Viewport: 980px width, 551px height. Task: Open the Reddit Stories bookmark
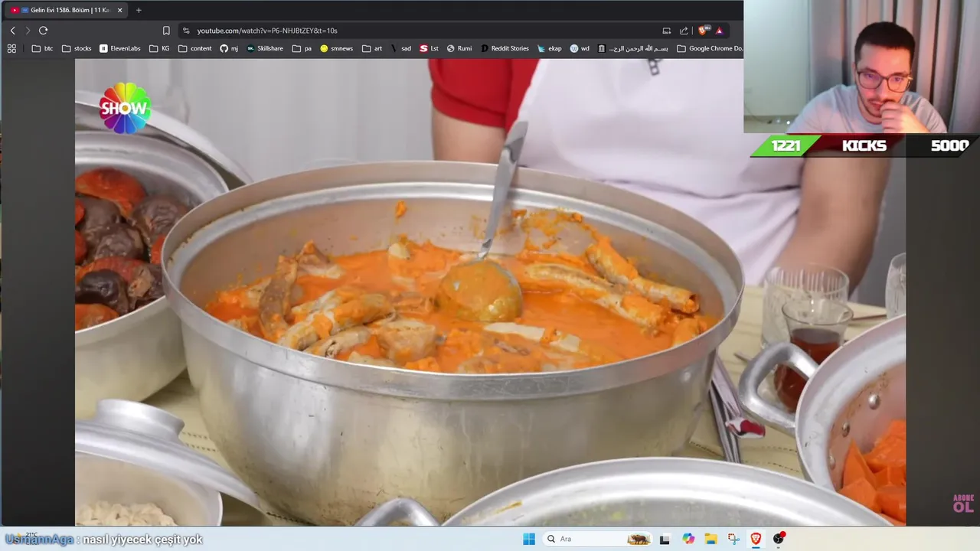pyautogui.click(x=505, y=48)
